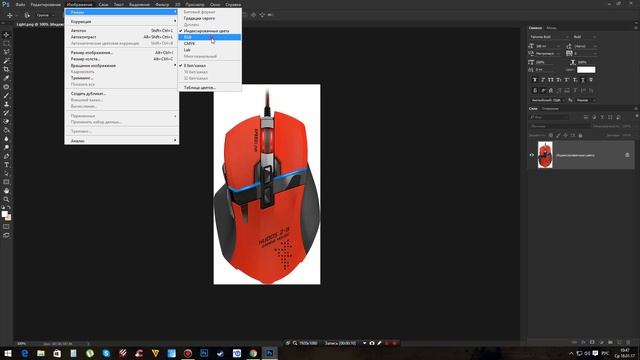Expand the Вращение изображения submenu
640x360 pixels.
click(x=122, y=65)
